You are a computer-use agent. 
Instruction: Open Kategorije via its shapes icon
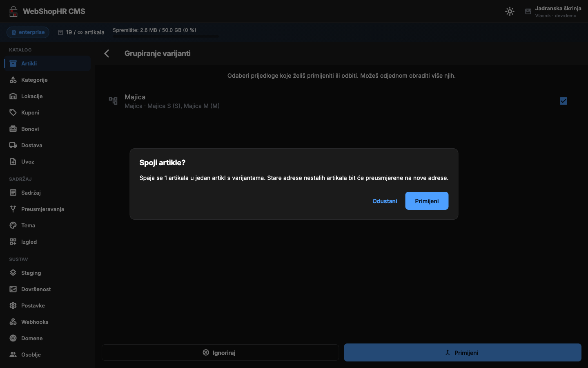(13, 80)
